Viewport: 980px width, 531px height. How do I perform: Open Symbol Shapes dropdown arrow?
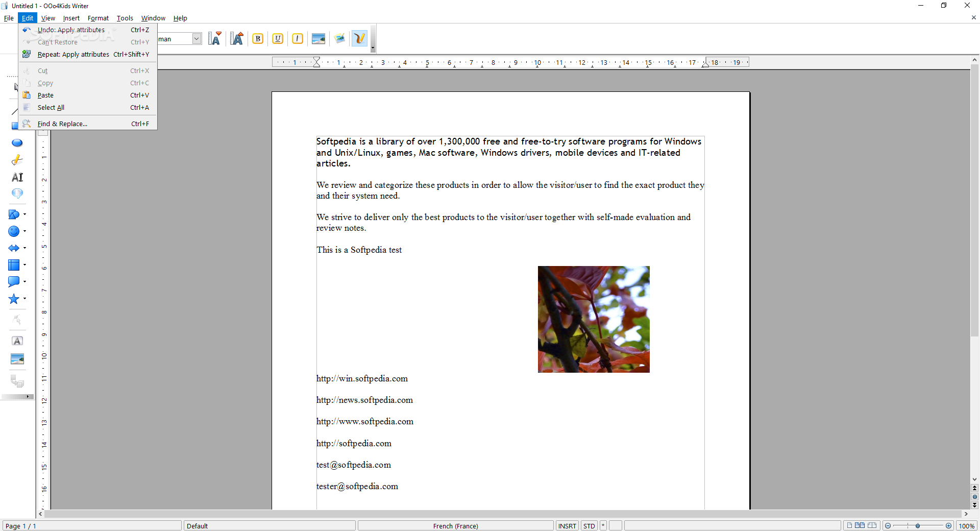[24, 231]
